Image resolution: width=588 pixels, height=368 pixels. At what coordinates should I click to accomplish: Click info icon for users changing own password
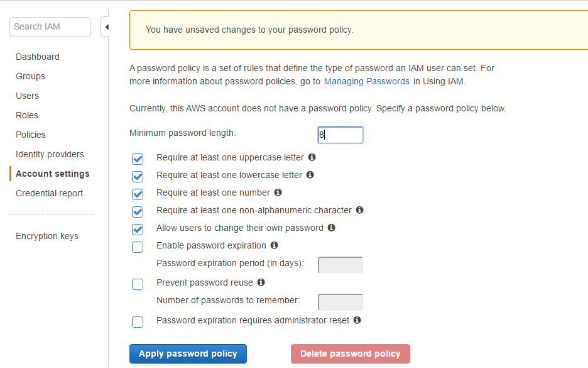[332, 228]
